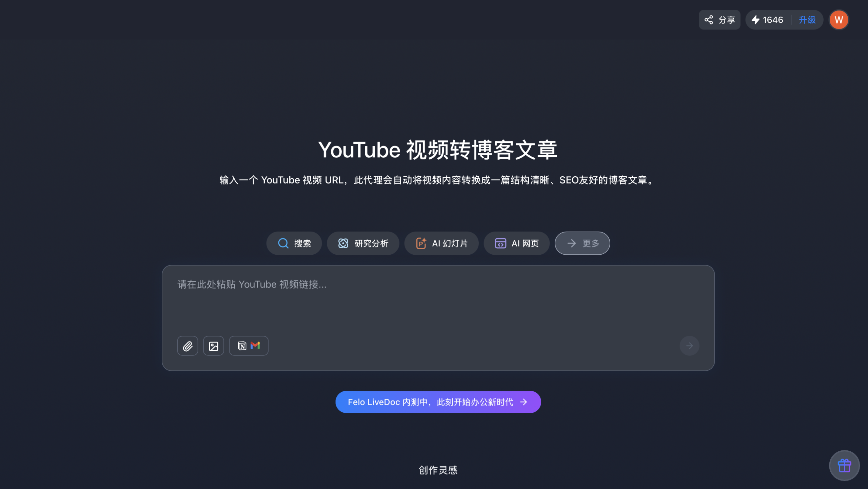Click the orange W profile avatar

tap(839, 20)
